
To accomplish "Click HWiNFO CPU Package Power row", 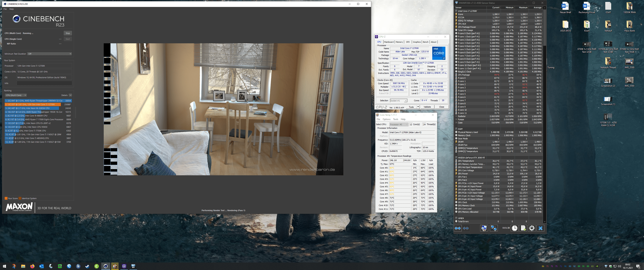I will pos(499,27).
